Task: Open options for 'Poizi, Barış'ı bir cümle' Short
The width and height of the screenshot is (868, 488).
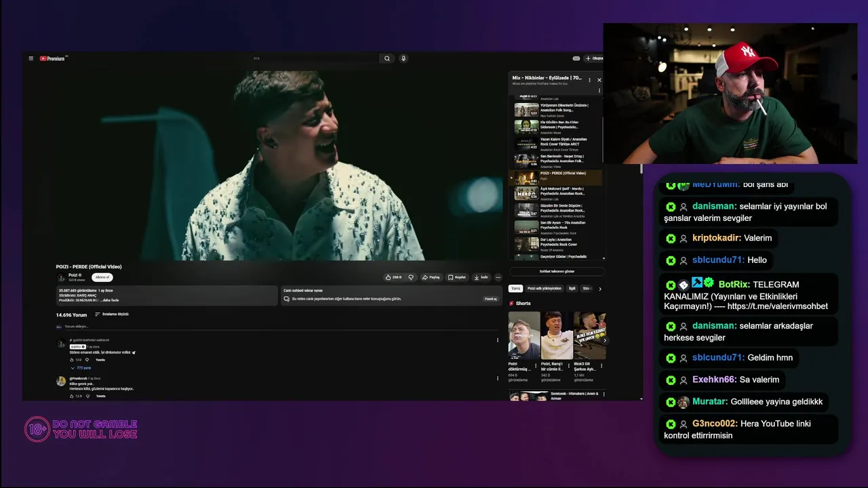Action: [568, 365]
